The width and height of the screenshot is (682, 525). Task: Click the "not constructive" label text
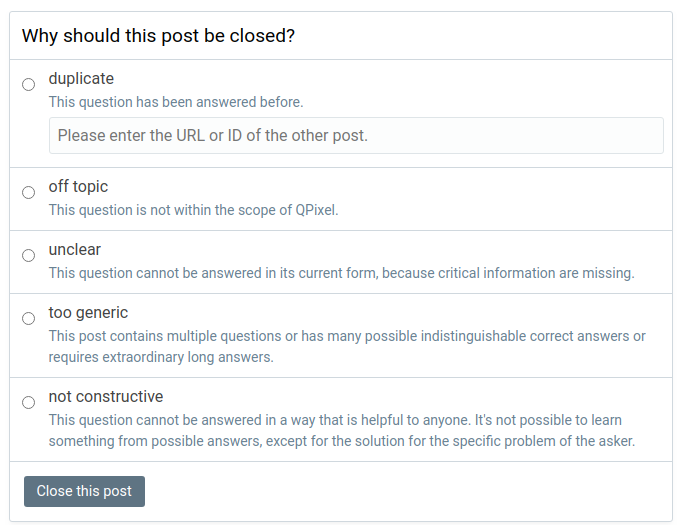click(106, 397)
